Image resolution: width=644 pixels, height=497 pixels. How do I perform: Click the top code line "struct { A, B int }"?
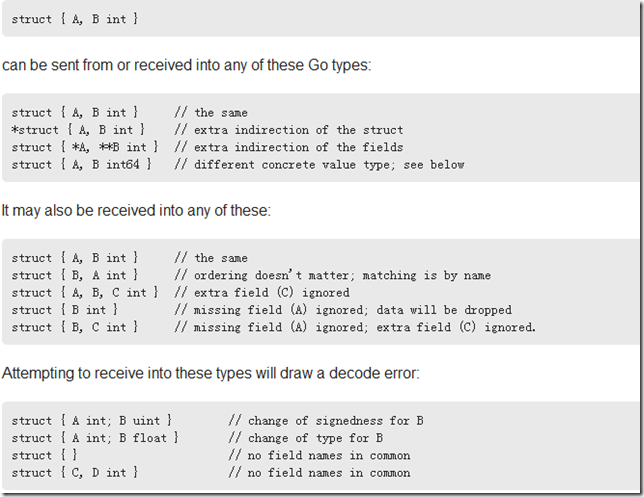75,20
